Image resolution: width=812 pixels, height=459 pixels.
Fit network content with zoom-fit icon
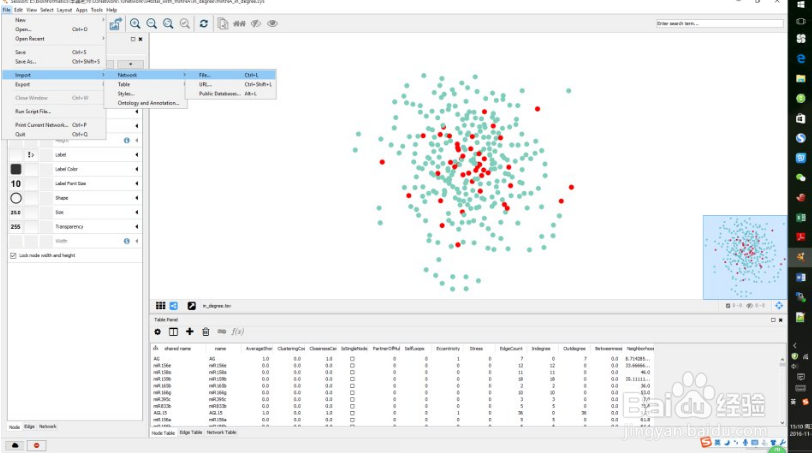tap(168, 23)
